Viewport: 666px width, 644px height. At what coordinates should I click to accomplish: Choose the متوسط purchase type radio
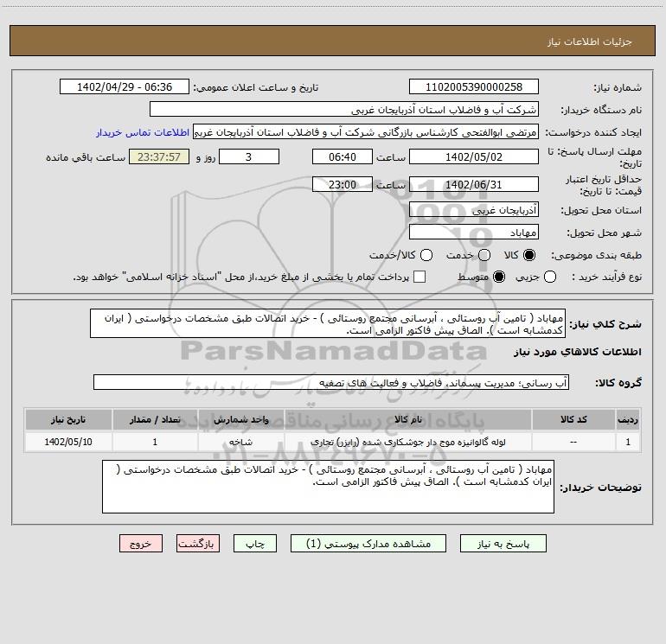(499, 277)
